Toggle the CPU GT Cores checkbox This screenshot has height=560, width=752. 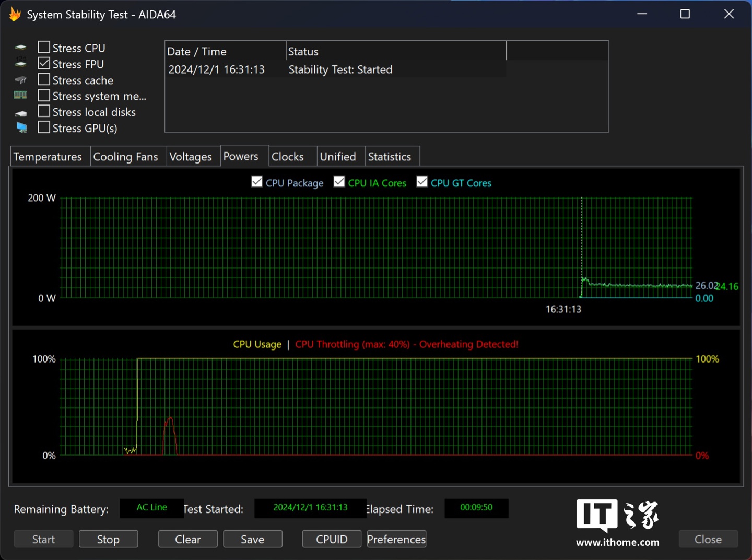(422, 182)
